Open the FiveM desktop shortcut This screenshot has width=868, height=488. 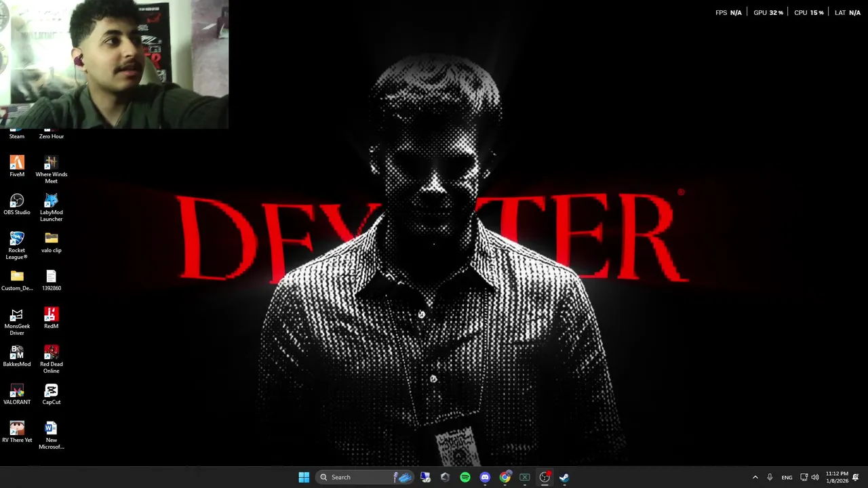[17, 167]
